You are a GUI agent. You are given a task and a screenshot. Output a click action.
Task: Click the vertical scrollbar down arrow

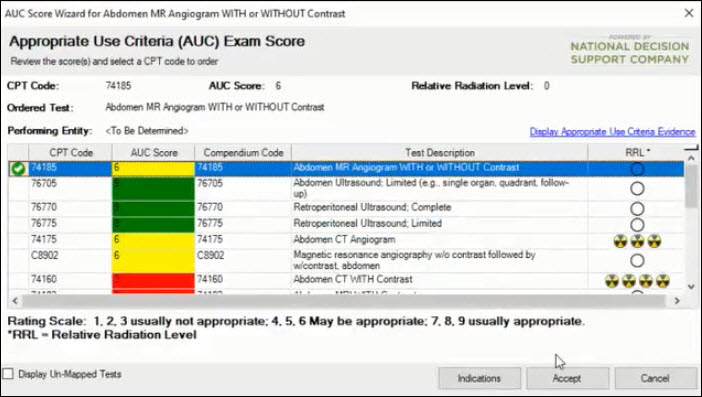[691, 286]
